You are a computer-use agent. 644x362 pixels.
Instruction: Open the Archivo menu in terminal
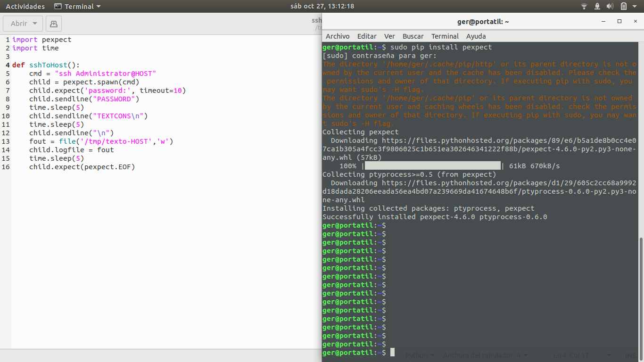tap(338, 36)
